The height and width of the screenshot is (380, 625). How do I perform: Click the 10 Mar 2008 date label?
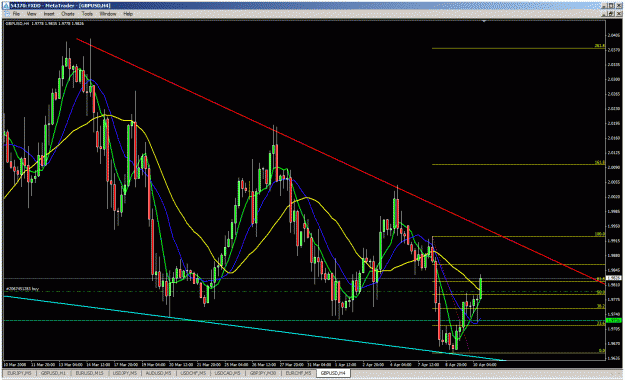15,364
